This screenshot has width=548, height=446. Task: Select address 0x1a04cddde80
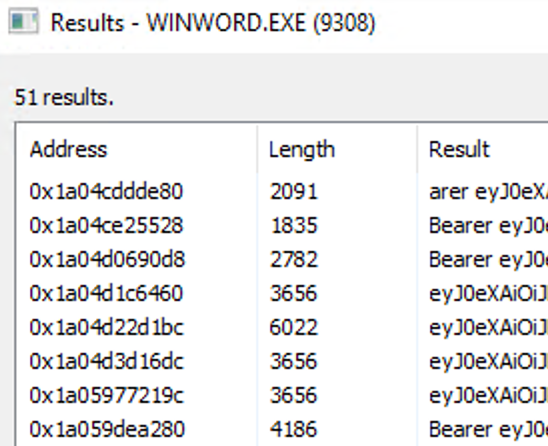[106, 192]
